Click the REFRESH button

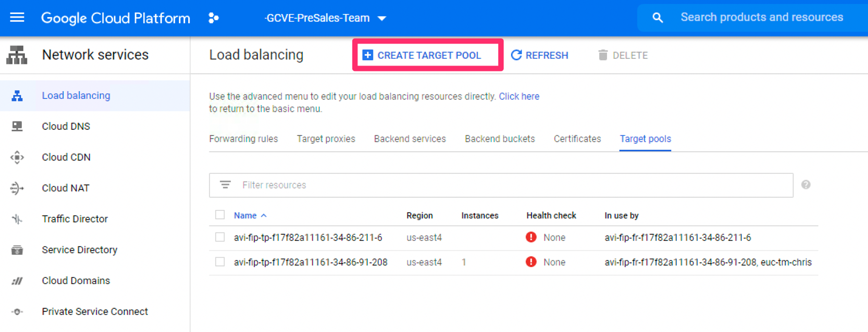pyautogui.click(x=540, y=55)
